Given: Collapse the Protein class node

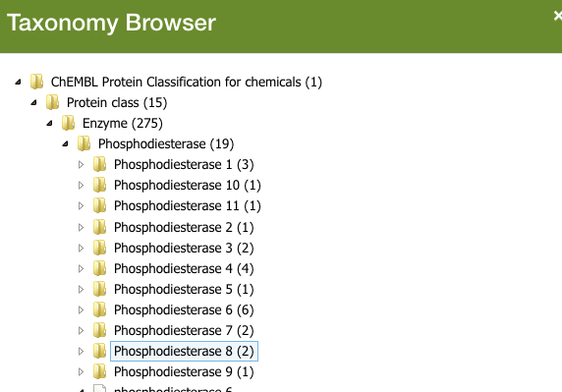Looking at the screenshot, I should pos(33,103).
